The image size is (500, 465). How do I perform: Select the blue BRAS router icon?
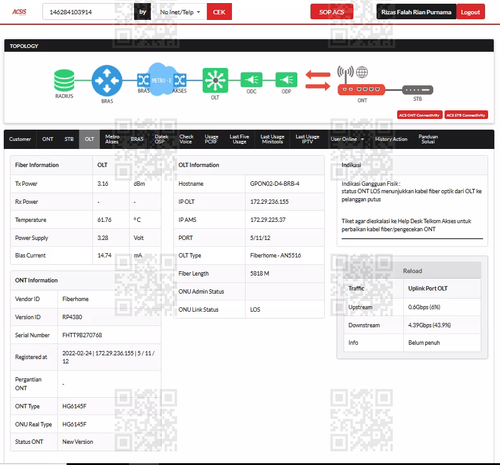click(x=107, y=81)
